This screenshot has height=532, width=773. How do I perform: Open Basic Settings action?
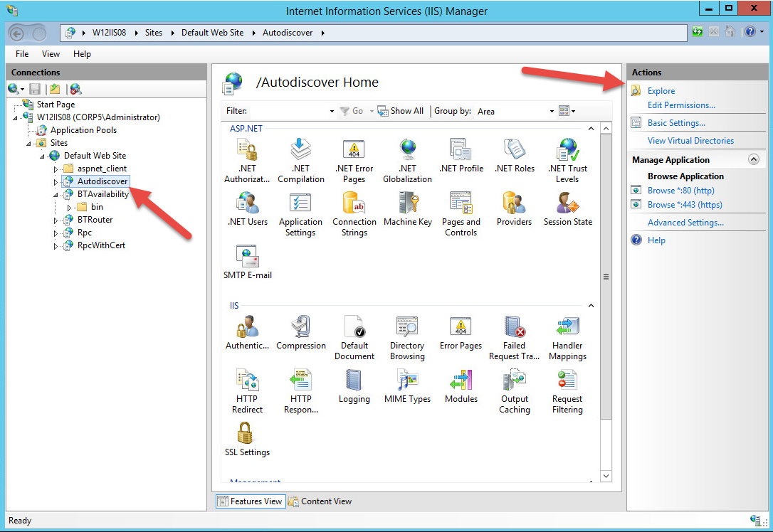tap(676, 122)
